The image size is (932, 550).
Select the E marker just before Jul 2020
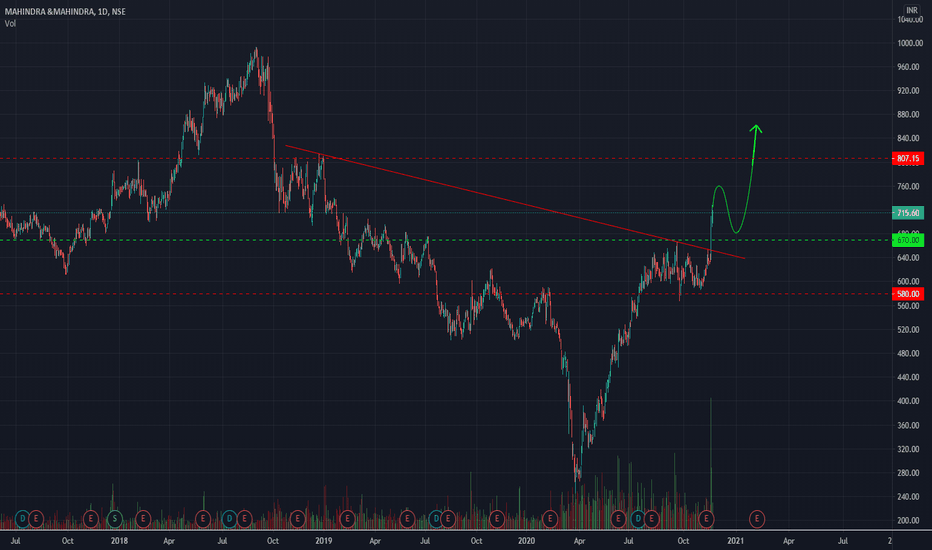coord(618,519)
